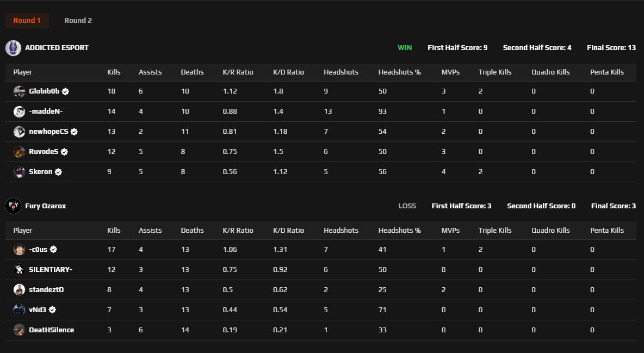The image size is (644, 353).
Task: Click standeztD K/D Ratio value 0.62
Action: (280, 290)
